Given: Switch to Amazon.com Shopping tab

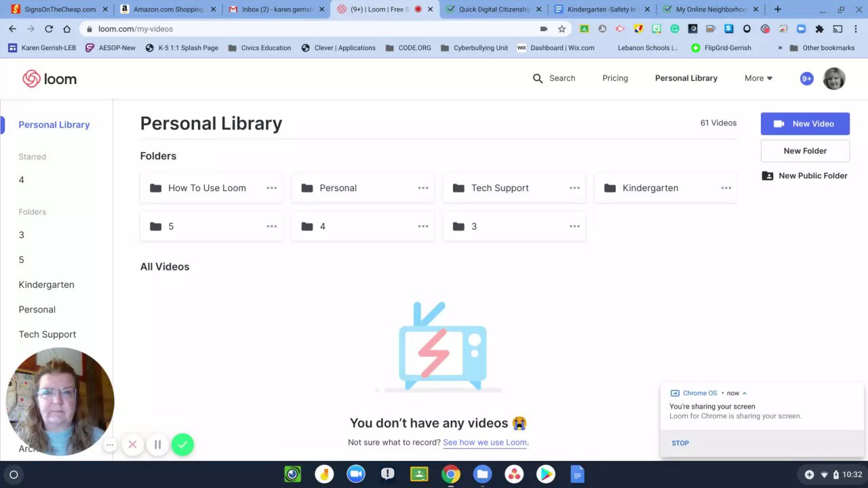Looking at the screenshot, I should (169, 9).
